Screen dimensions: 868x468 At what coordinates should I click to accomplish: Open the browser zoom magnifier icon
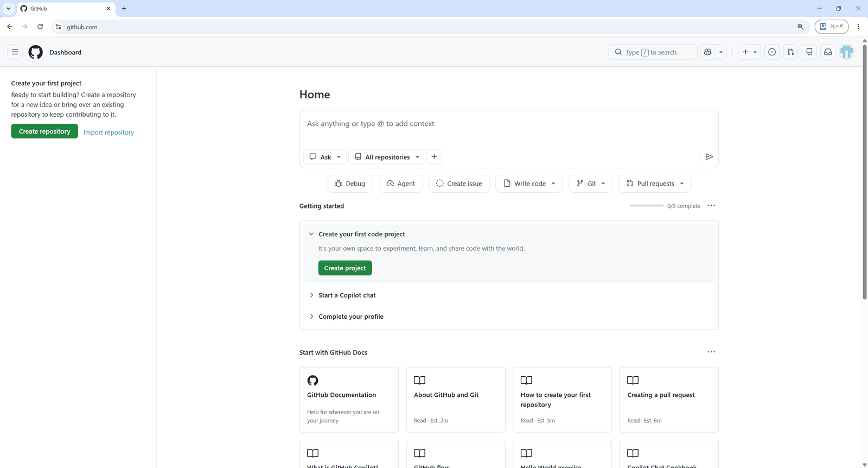(800, 27)
